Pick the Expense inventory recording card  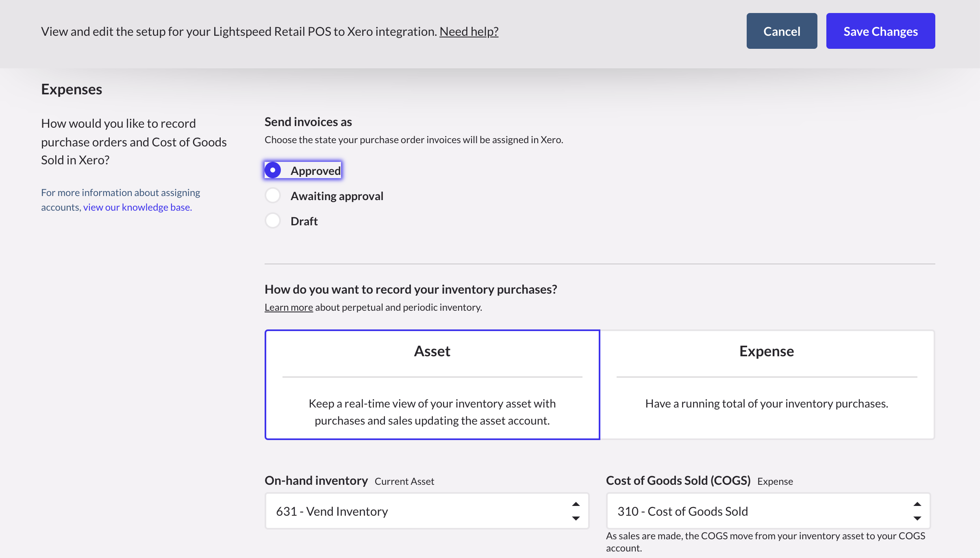[767, 384]
